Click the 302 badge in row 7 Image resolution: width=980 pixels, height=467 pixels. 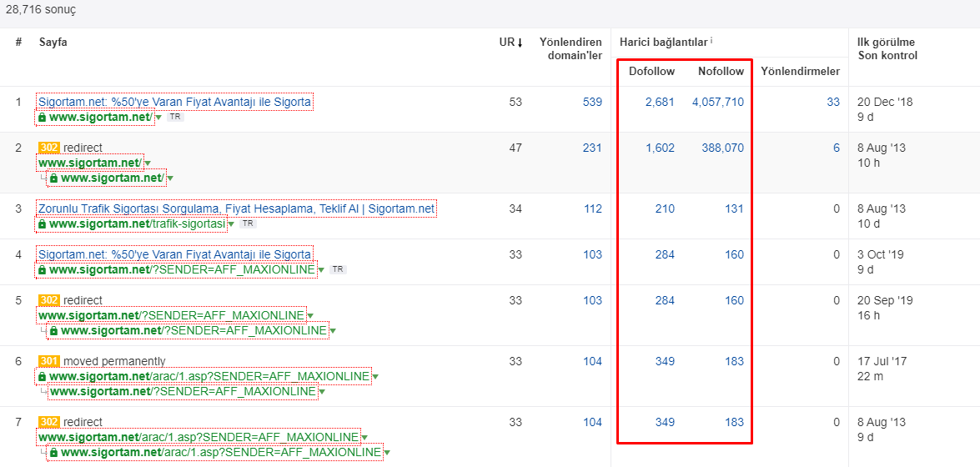tap(49, 422)
